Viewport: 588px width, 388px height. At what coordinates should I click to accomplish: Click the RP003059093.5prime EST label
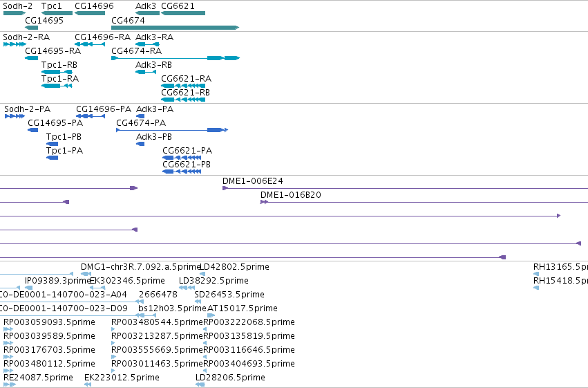coord(50,323)
